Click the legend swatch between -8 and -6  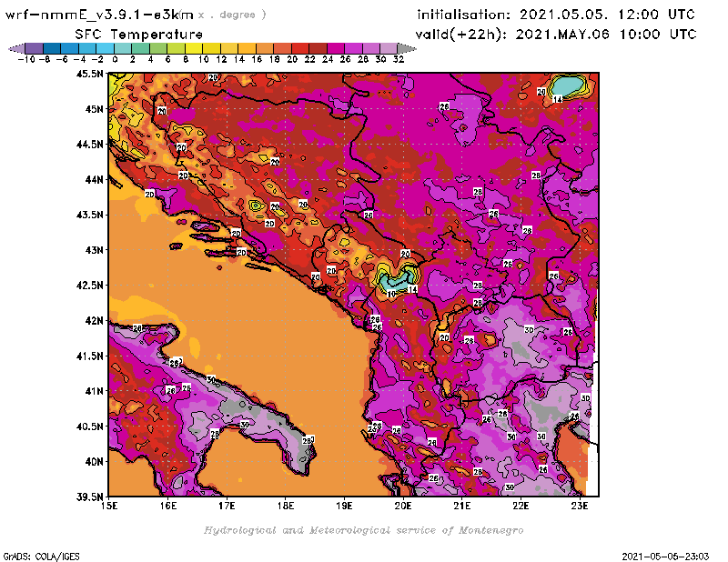tap(52, 48)
